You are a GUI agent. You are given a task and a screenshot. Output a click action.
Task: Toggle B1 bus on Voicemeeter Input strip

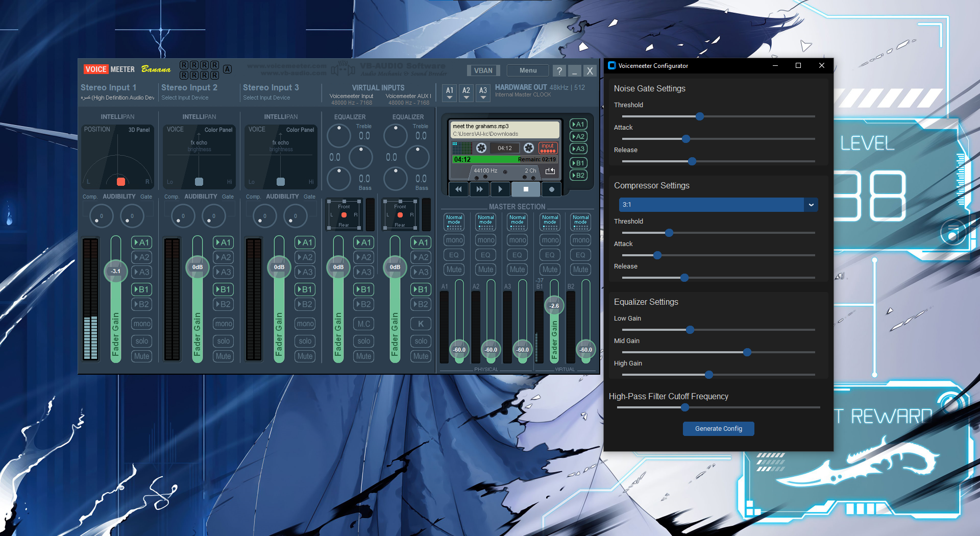point(364,289)
